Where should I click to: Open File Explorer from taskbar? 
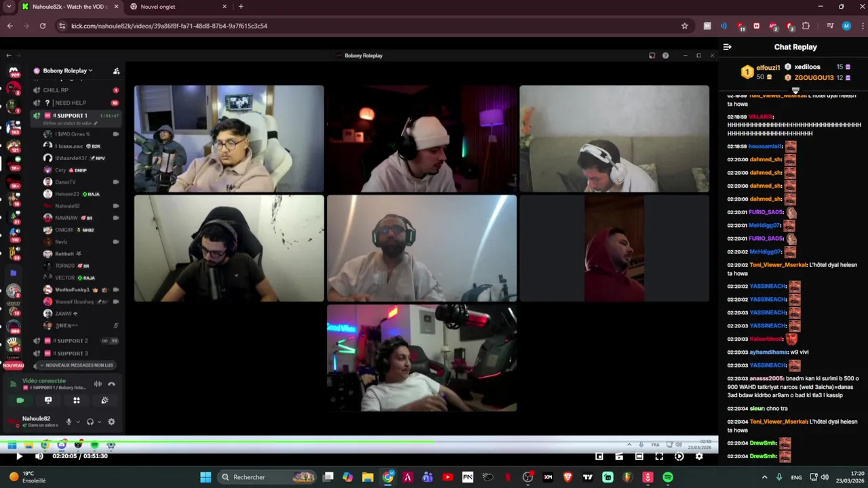(368, 477)
